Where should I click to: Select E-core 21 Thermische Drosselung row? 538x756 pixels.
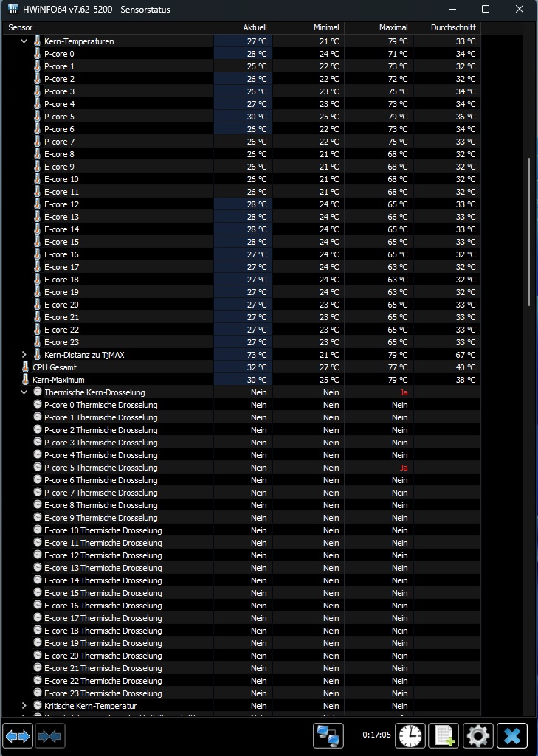[241, 667]
